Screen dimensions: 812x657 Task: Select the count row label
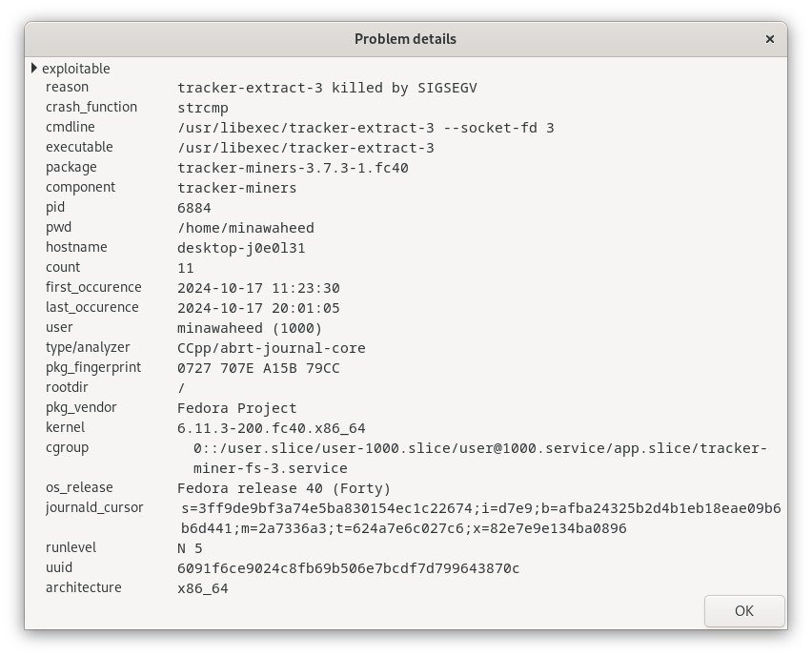click(63, 267)
